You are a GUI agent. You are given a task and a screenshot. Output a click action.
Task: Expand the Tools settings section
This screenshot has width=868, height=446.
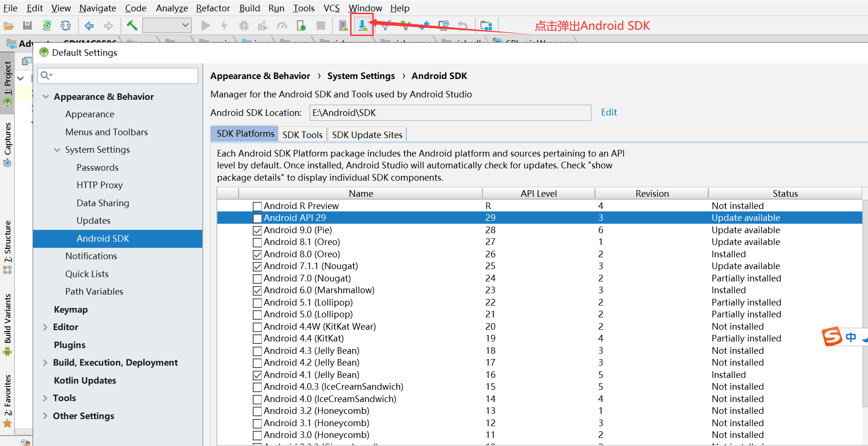(x=45, y=398)
